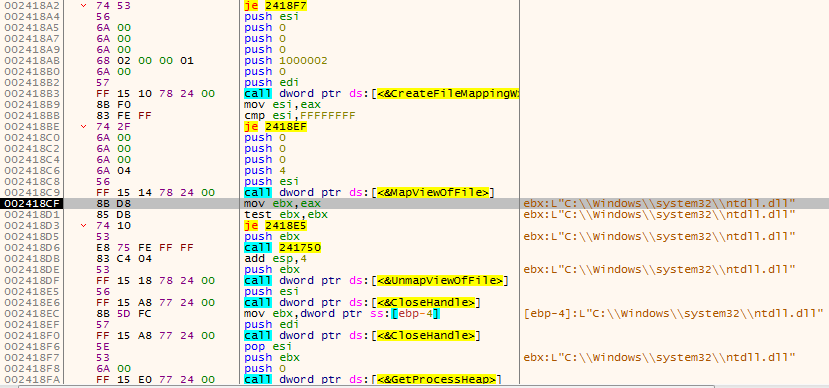Select the 'push 1000002' instruction
Image resolution: width=829 pixels, height=388 pixels.
tap(285, 60)
